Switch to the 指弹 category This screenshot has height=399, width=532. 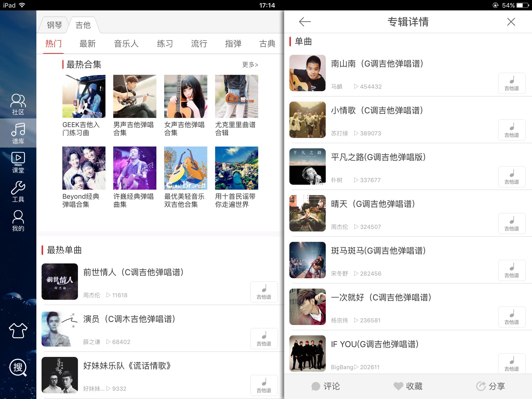(233, 44)
